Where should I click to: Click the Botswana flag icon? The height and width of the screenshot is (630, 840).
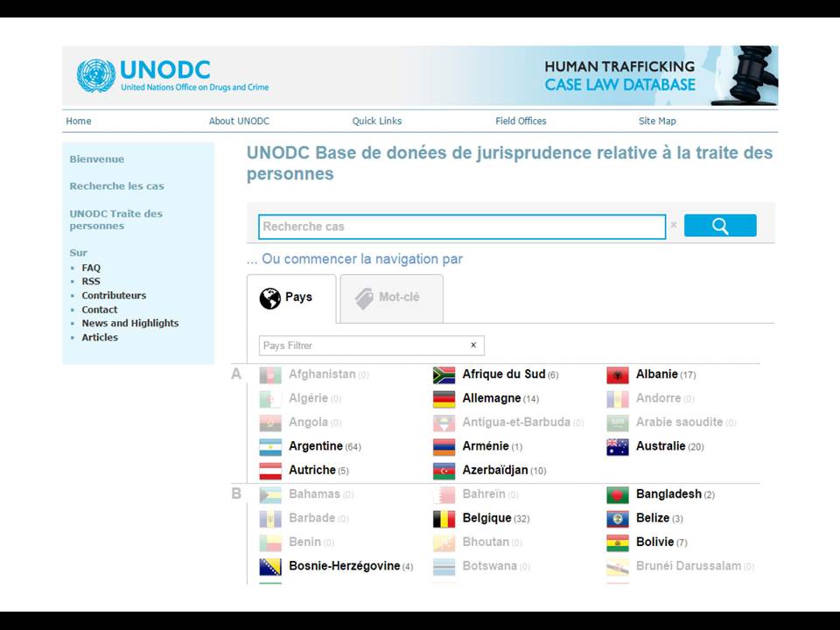tap(444, 567)
